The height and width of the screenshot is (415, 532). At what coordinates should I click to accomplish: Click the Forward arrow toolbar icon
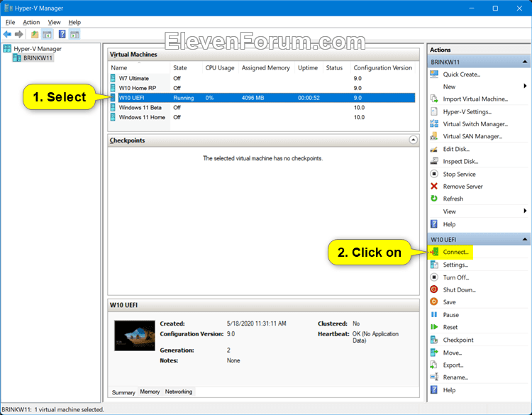[x=19, y=34]
